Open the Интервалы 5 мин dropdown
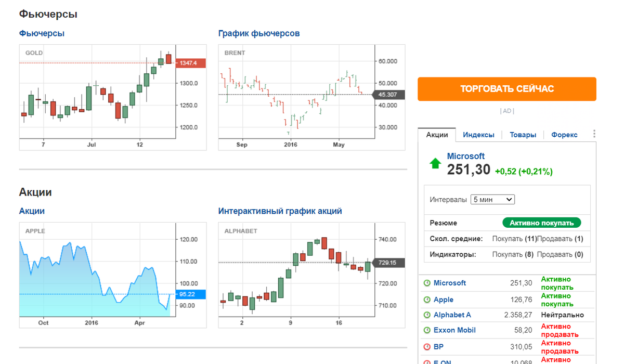Viewport: 624px width, 364px height. [x=492, y=199]
